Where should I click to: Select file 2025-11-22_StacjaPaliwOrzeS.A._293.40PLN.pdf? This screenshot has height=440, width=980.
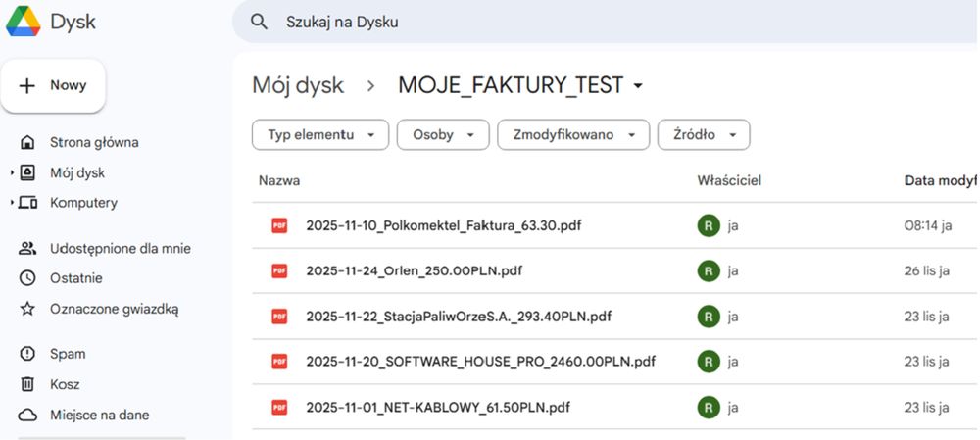tap(459, 317)
